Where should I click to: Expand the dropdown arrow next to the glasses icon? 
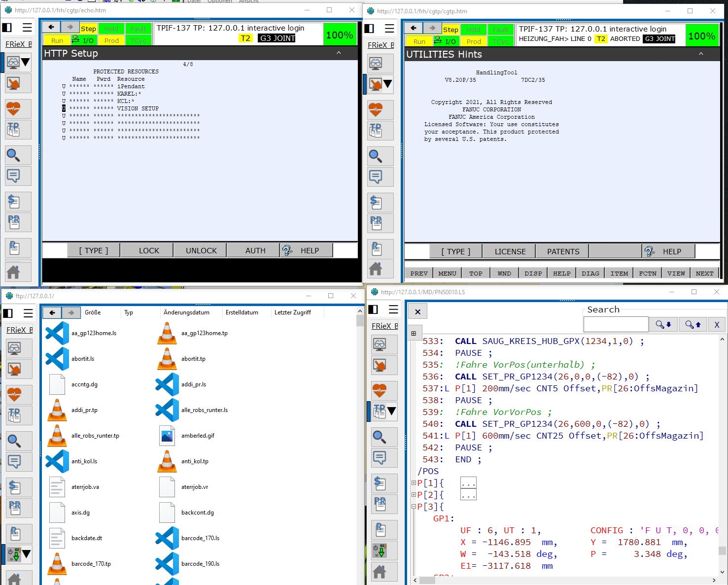(26, 63)
